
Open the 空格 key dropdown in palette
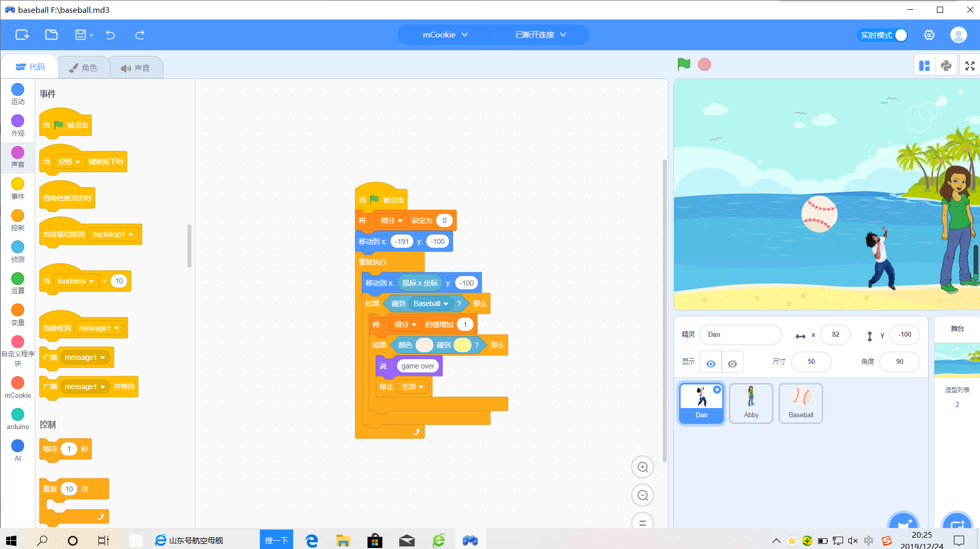tap(69, 161)
